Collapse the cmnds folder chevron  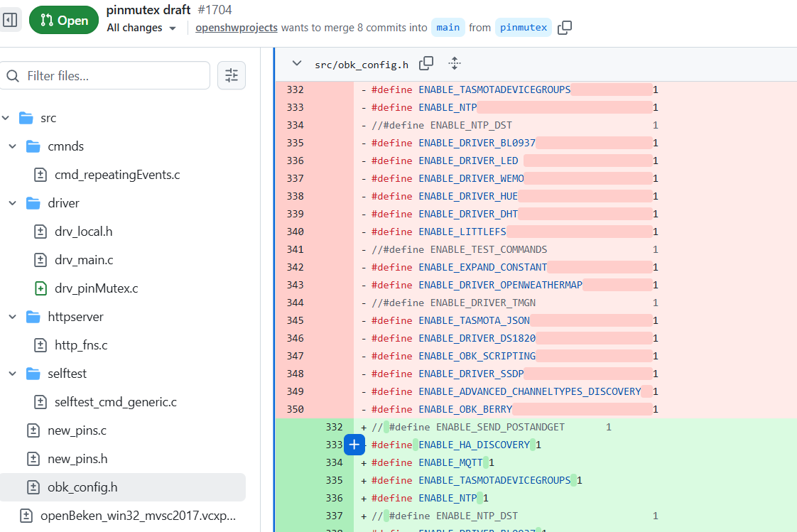[x=13, y=146]
